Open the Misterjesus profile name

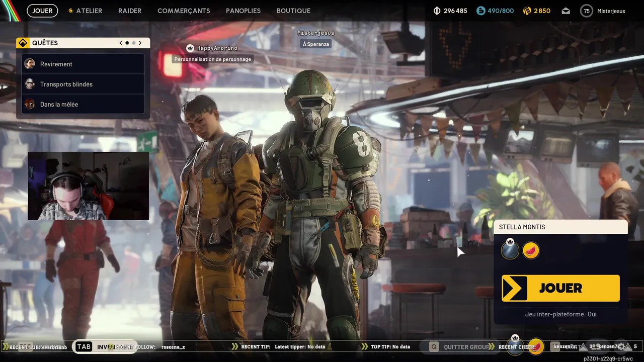[x=611, y=11]
